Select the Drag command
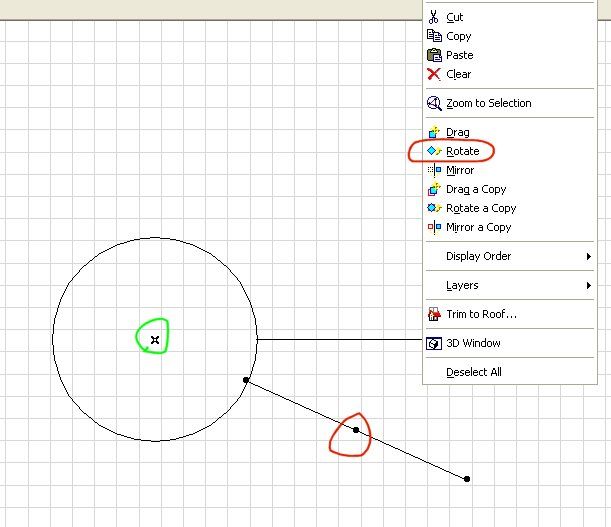Image resolution: width=611 pixels, height=527 pixels. click(509, 132)
